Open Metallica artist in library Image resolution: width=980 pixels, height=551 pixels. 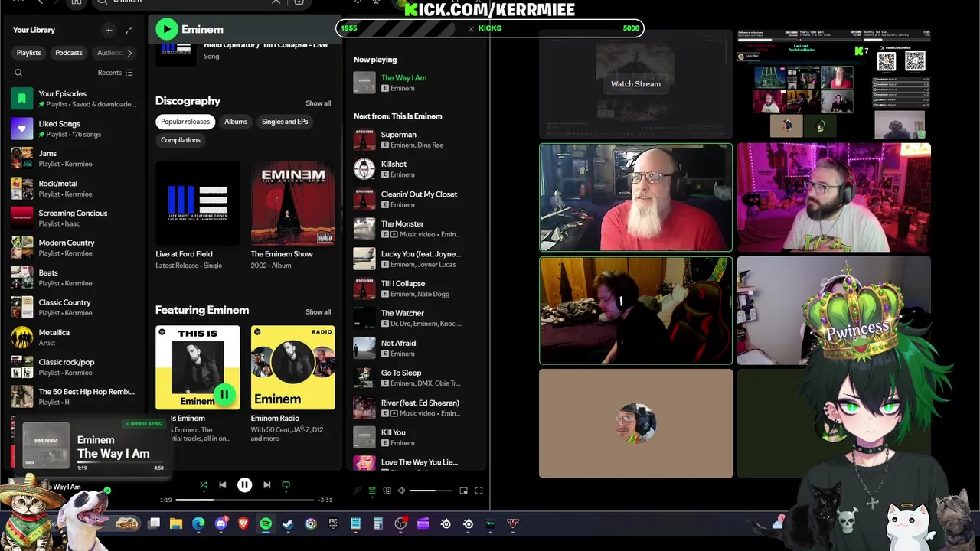[75, 337]
